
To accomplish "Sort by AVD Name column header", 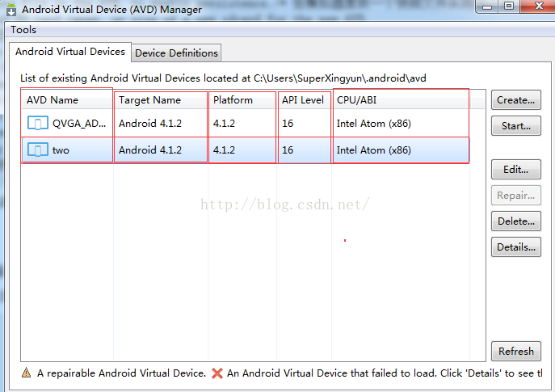I will [x=67, y=100].
